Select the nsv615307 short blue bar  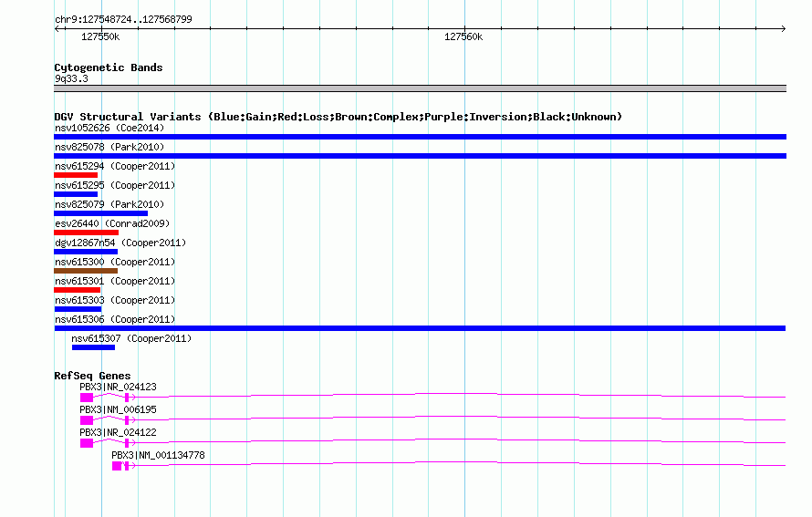coord(93,347)
